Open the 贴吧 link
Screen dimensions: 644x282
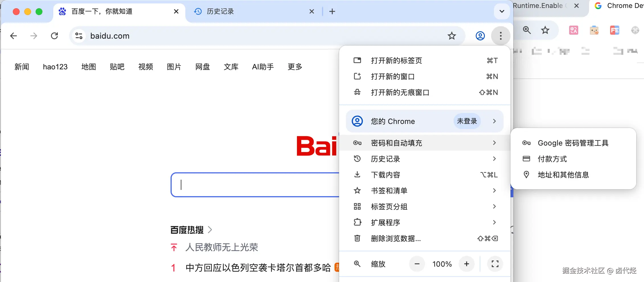117,67
